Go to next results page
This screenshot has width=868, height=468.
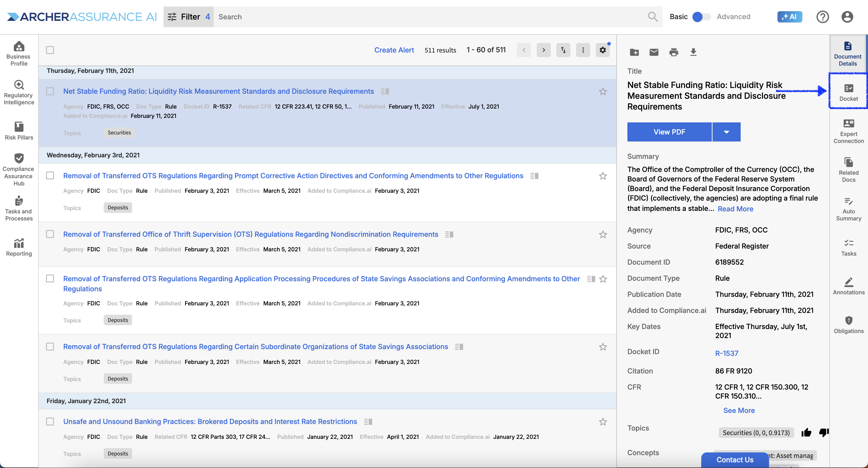click(544, 50)
